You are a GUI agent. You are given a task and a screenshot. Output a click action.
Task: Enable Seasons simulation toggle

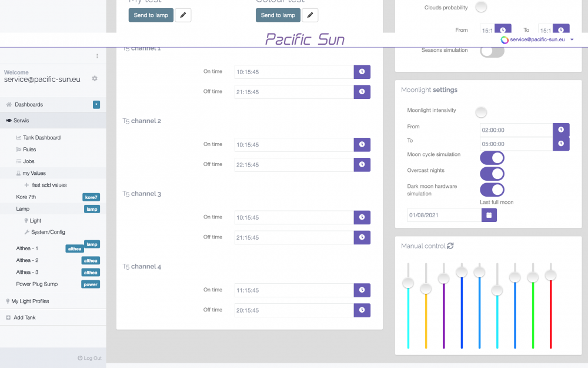coord(492,51)
